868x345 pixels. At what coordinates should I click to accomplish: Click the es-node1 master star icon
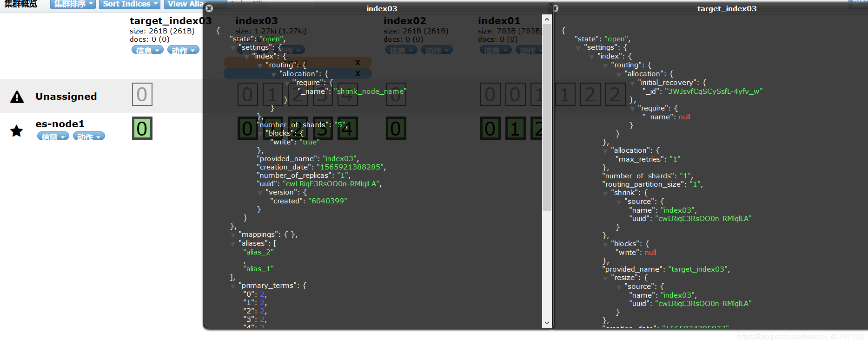coord(17,131)
